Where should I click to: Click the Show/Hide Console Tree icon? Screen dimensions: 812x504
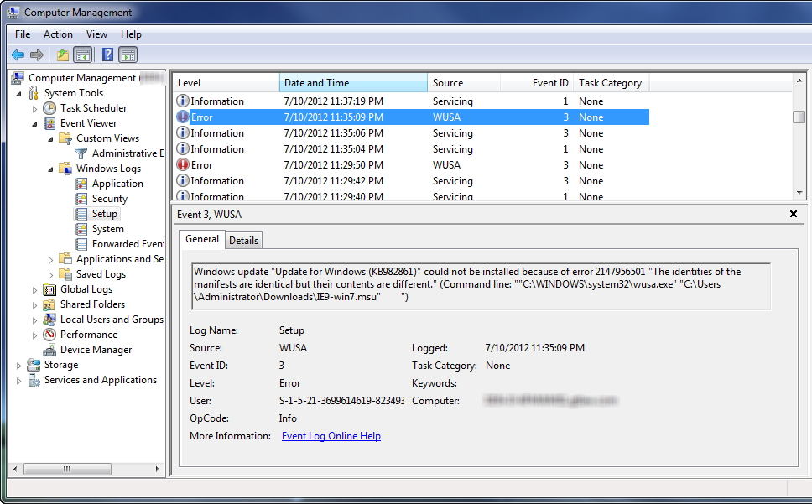coord(82,55)
